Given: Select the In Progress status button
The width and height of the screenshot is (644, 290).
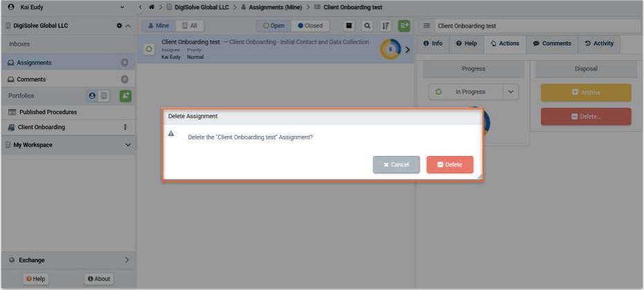Looking at the screenshot, I should pyautogui.click(x=466, y=92).
